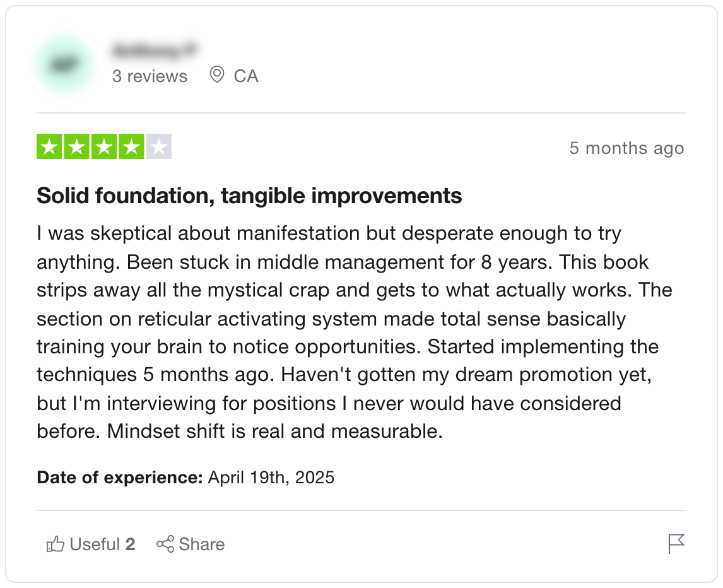This screenshot has width=723, height=588.
Task: Click the share network icon
Action: [x=165, y=544]
